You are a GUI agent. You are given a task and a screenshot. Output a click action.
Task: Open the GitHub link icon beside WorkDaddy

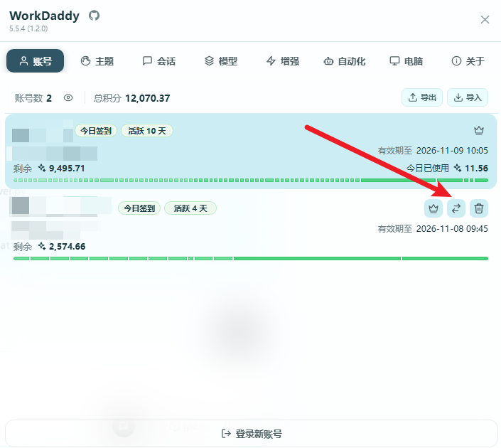pyautogui.click(x=94, y=16)
